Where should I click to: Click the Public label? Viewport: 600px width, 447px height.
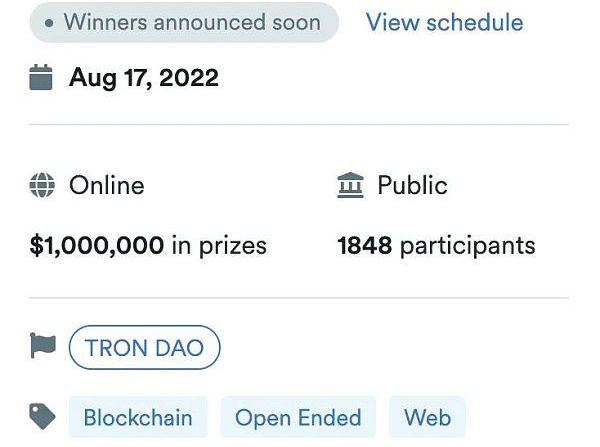pos(412,186)
